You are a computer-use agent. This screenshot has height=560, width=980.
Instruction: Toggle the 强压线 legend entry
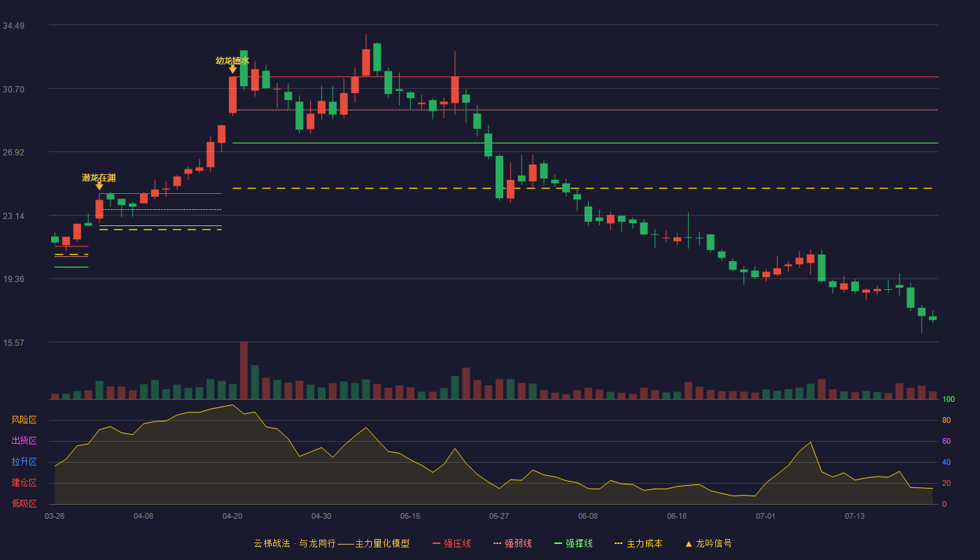(x=451, y=543)
